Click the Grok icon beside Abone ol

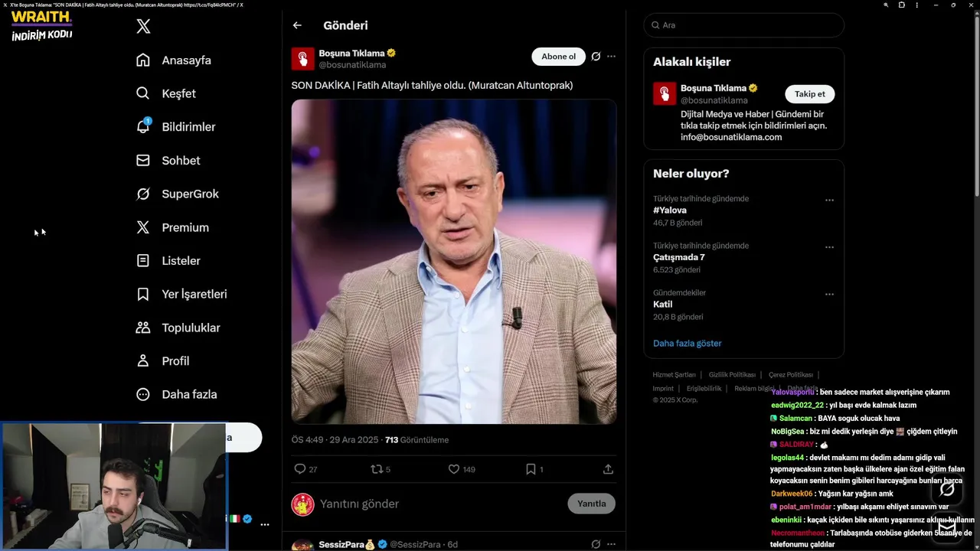coord(596,57)
